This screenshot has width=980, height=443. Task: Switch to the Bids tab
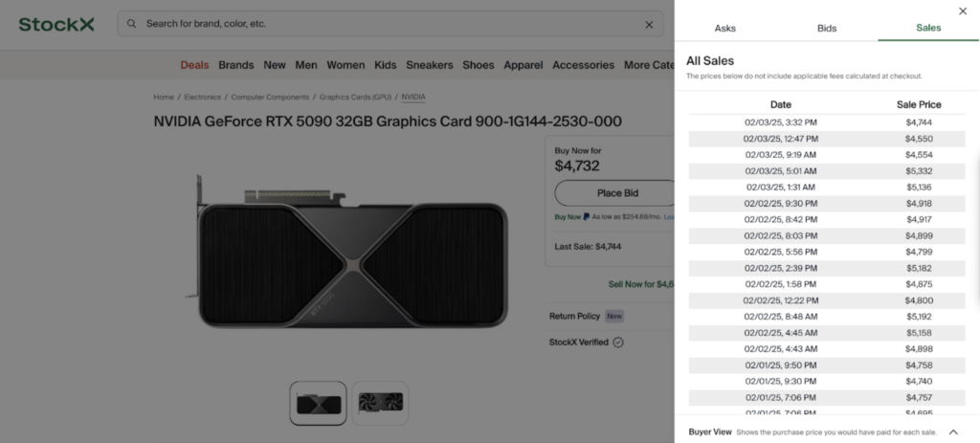[827, 28]
